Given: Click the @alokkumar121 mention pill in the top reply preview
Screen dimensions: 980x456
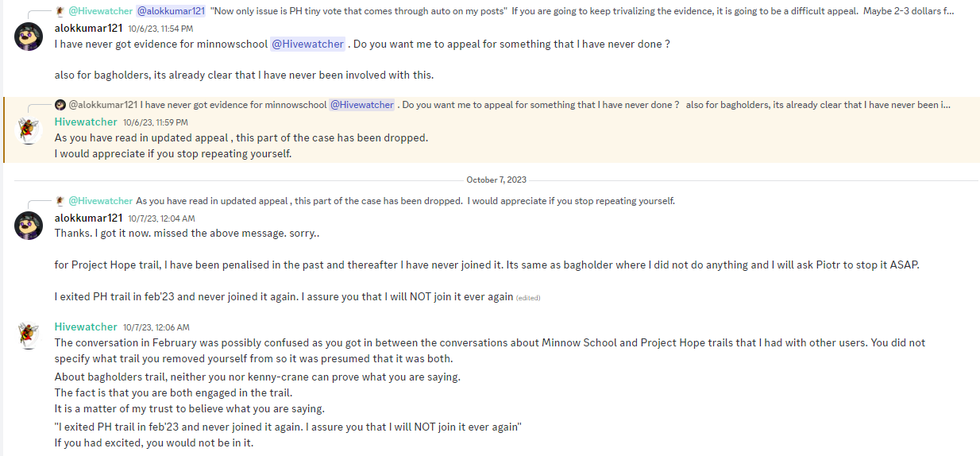Looking at the screenshot, I should click(x=171, y=11).
